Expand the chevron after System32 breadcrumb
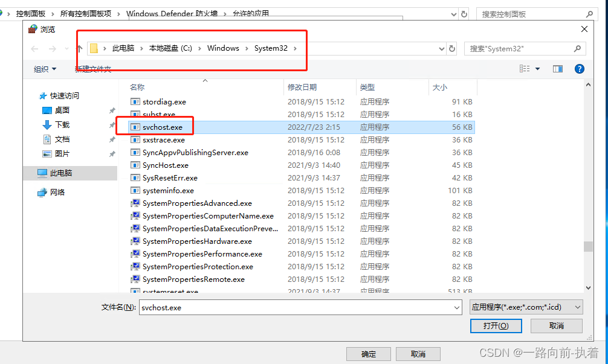The image size is (608, 364). tap(295, 48)
